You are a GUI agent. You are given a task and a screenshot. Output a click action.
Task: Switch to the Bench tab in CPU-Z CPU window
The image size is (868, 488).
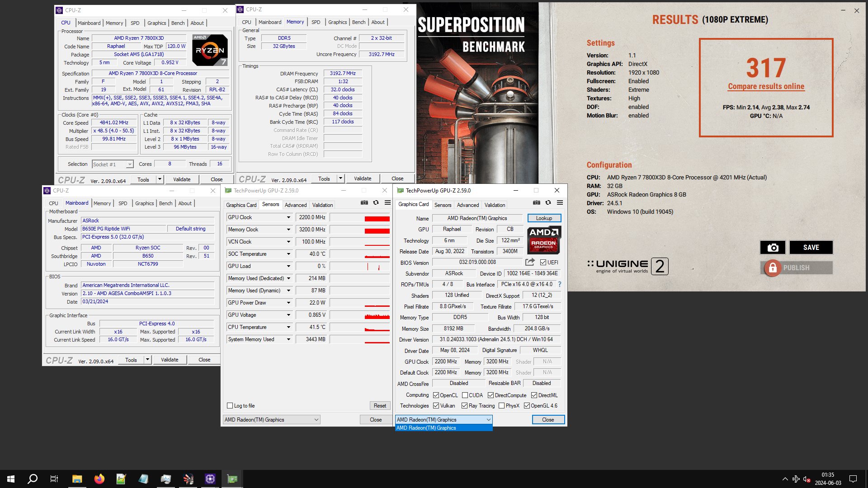click(178, 23)
